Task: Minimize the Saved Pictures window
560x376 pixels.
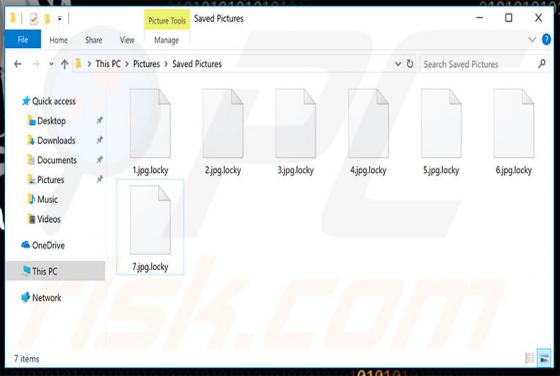Action: coord(480,17)
